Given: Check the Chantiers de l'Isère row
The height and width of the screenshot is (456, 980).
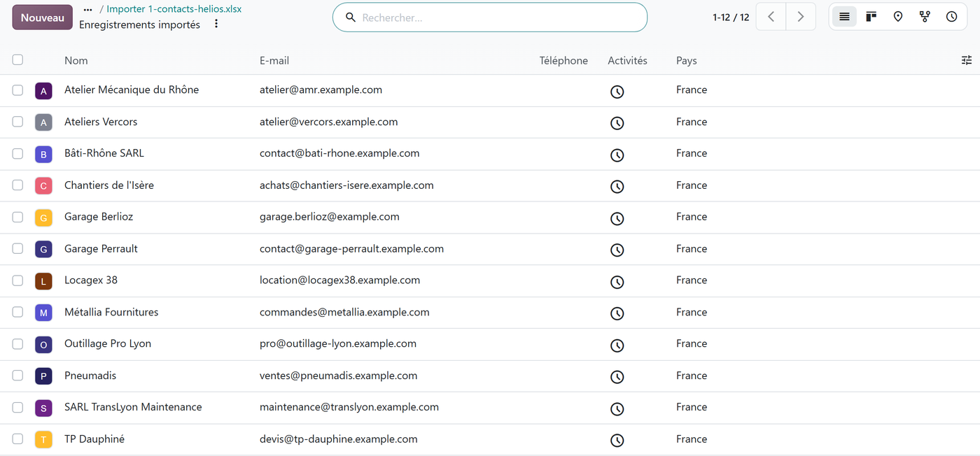Looking at the screenshot, I should point(17,185).
